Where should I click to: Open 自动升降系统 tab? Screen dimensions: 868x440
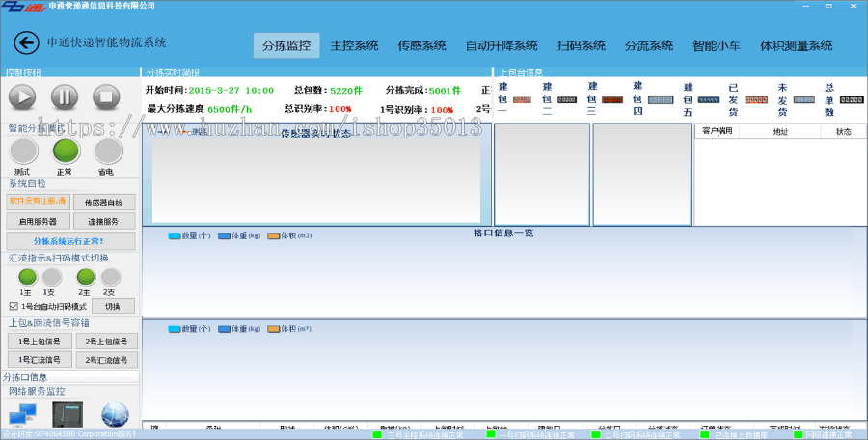click(x=502, y=45)
